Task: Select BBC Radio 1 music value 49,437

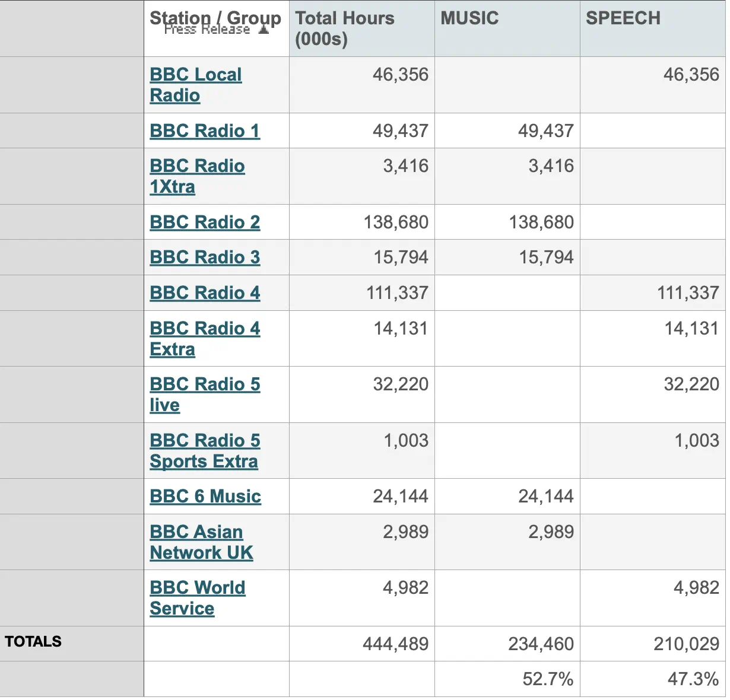Action: point(546,131)
